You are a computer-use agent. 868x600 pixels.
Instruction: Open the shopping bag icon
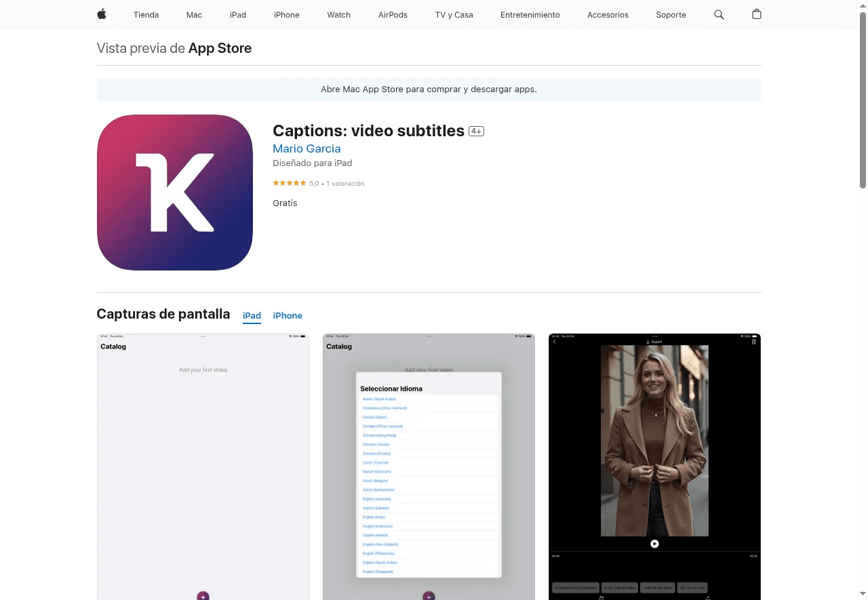point(757,14)
